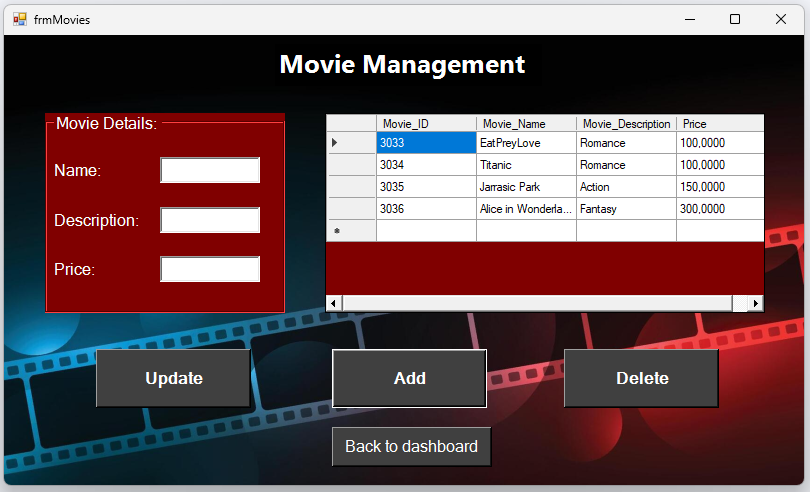810x492 pixels.
Task: Click row header of row 3034
Action: coord(351,165)
